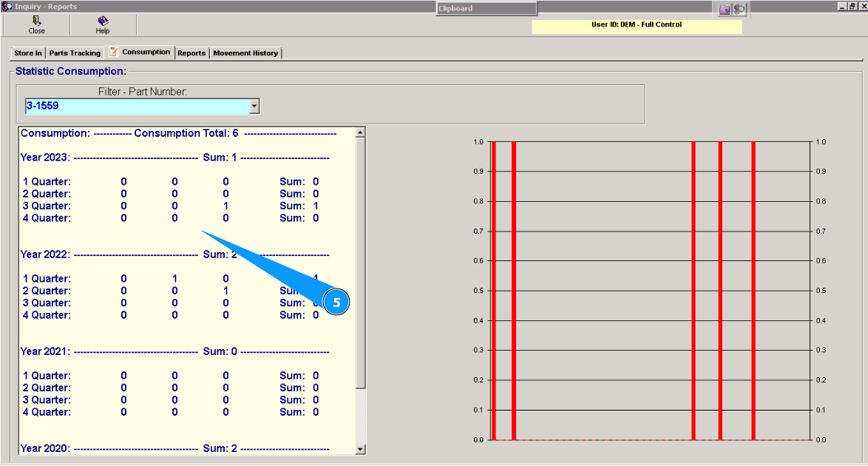Click 2 Quarter row label under Year 2022
This screenshot has height=466, width=868.
(x=47, y=291)
